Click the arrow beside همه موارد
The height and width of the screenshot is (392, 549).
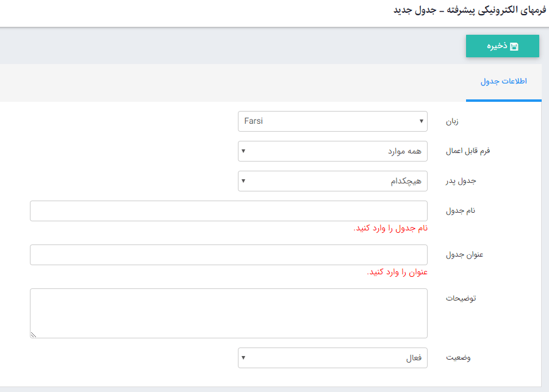coord(244,151)
